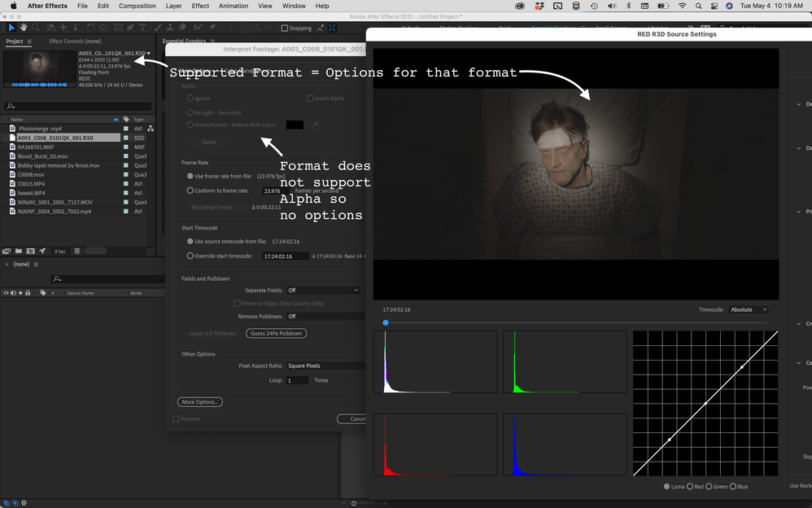
Task: Open the Project panel menu icon
Action: (29, 41)
